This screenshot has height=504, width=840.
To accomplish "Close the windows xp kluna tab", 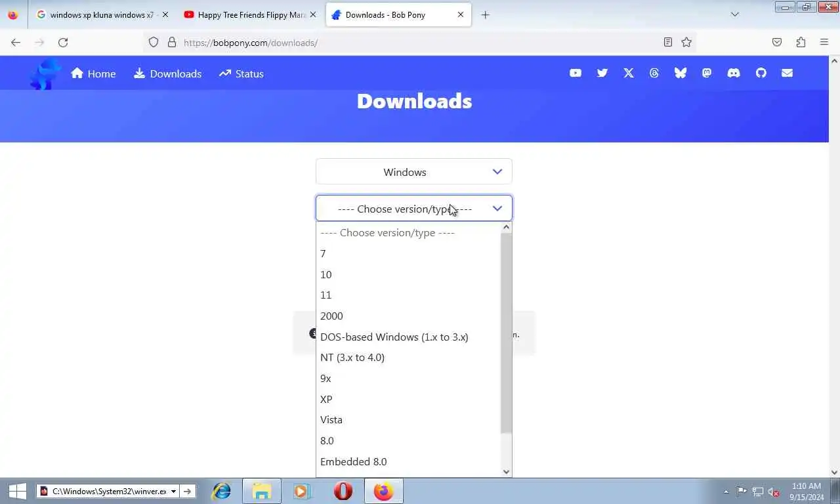I will point(165,14).
